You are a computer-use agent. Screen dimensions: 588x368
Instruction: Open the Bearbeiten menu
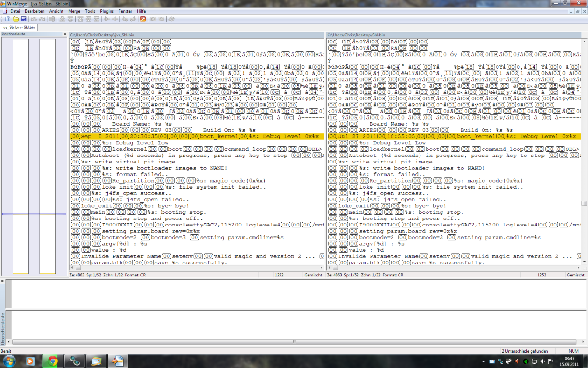coord(35,11)
